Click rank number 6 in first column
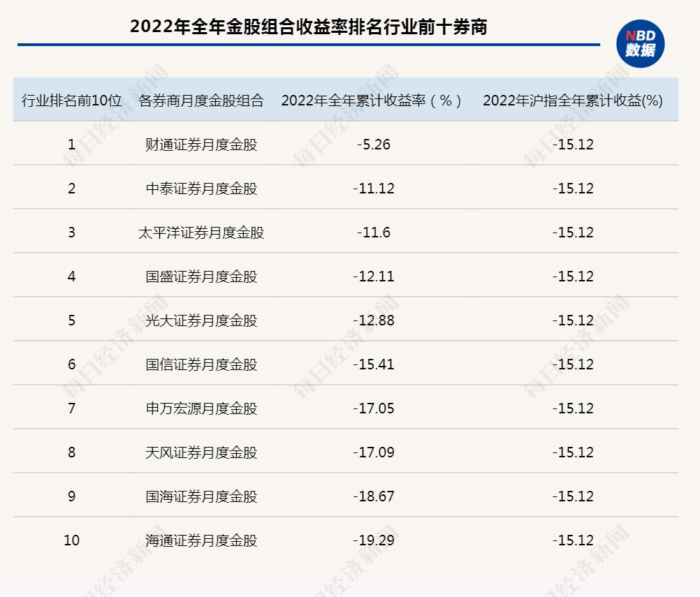The height and width of the screenshot is (597, 700). click(71, 364)
